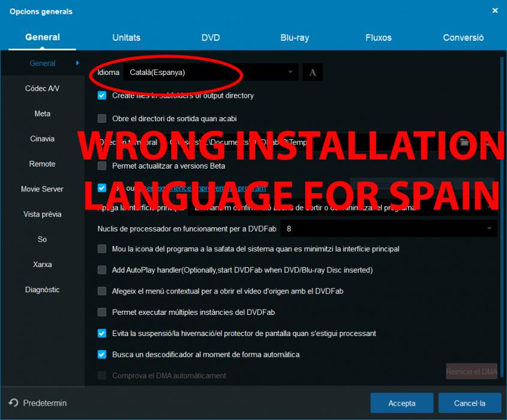The width and height of the screenshot is (507, 420).
Task: Click the Accepta button
Action: (402, 403)
